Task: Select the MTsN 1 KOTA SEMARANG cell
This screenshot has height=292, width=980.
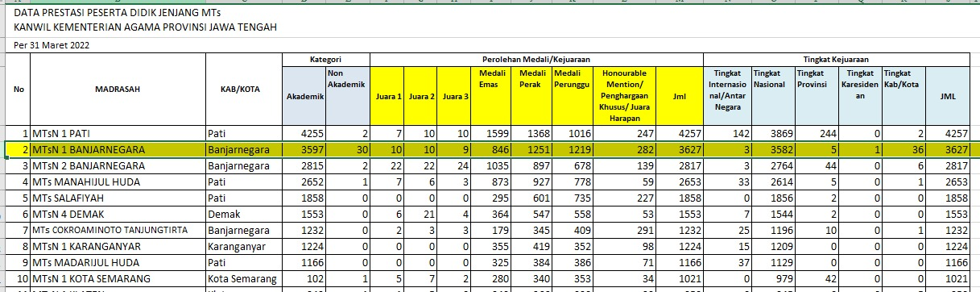Action: [x=118, y=278]
